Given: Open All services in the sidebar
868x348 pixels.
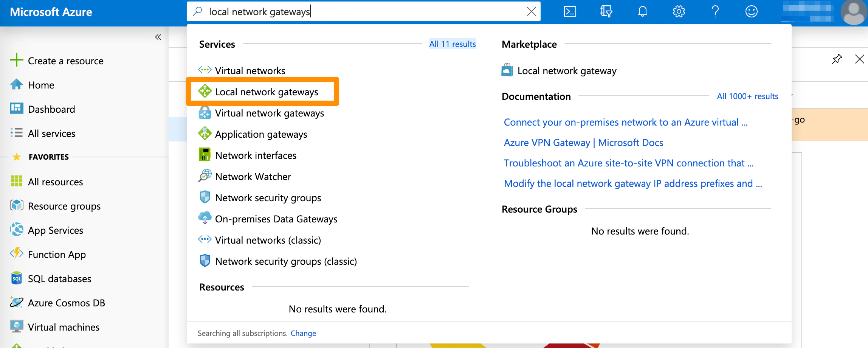Looking at the screenshot, I should point(51,133).
